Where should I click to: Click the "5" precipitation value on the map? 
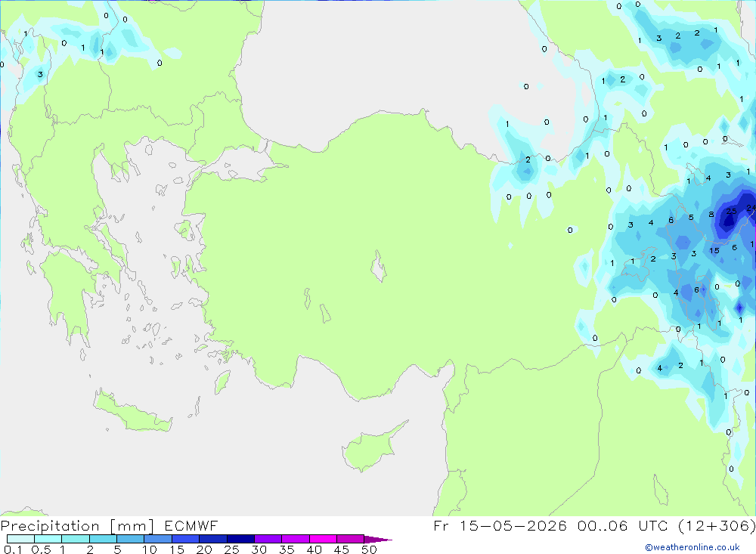point(691,218)
